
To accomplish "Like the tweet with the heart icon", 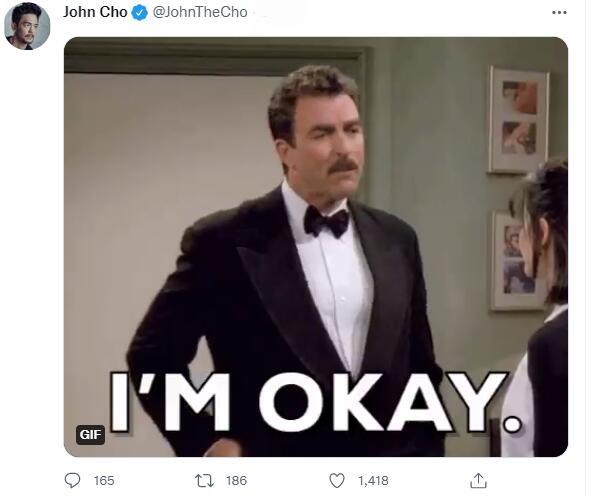I will tap(337, 481).
